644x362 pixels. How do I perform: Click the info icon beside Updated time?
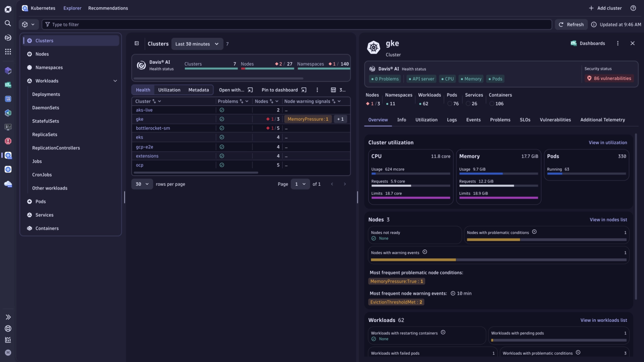click(x=594, y=24)
